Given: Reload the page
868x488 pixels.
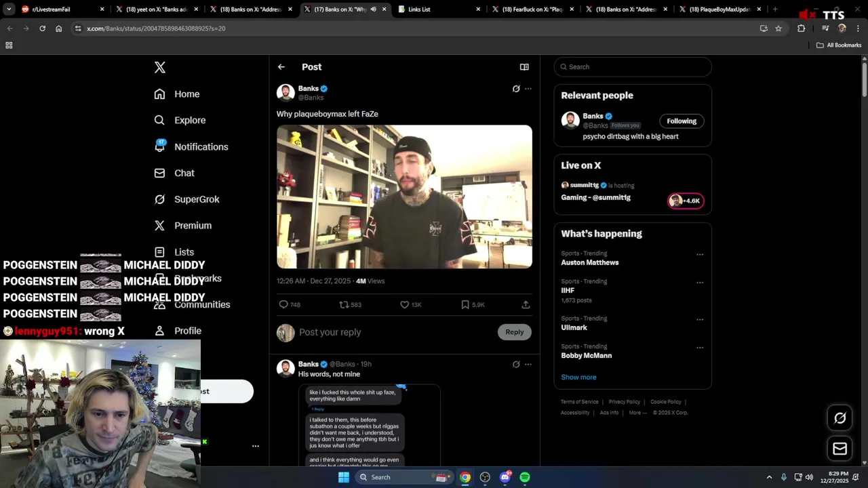Looking at the screenshot, I should (42, 28).
